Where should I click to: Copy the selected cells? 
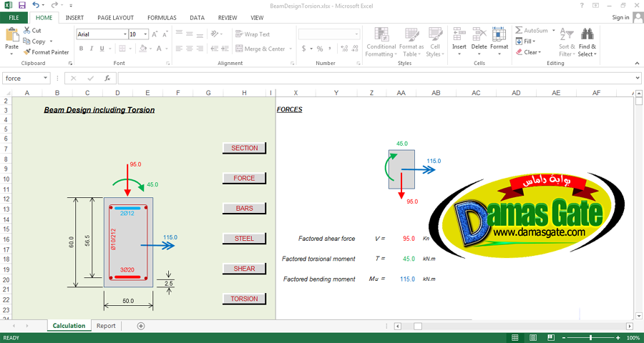pos(34,41)
